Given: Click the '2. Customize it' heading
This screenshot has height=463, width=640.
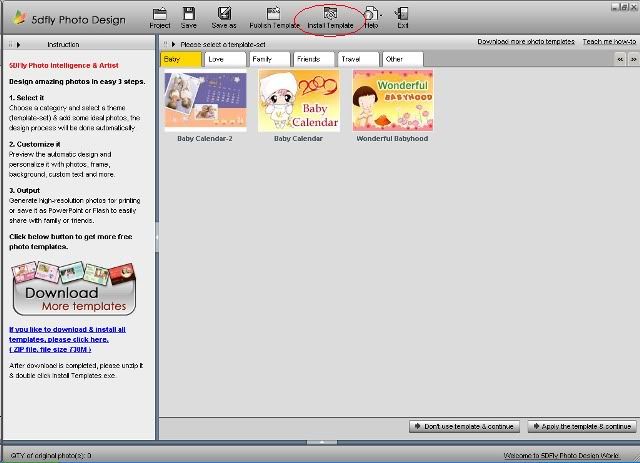Looking at the screenshot, I should pos(35,145).
